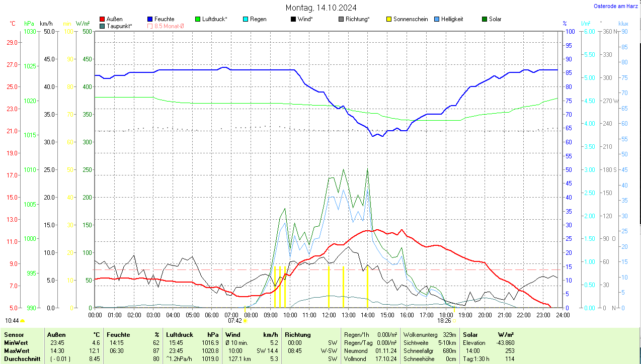The image size is (641, 364).
Task: Toggle the Sonnenschein series yellow box
Action: point(389,19)
